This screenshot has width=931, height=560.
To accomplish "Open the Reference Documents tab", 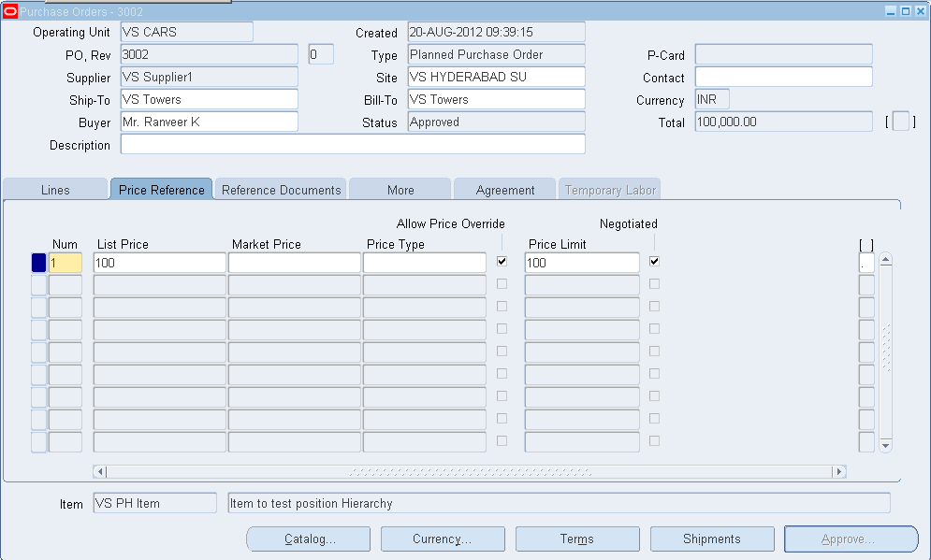I will point(280,189).
